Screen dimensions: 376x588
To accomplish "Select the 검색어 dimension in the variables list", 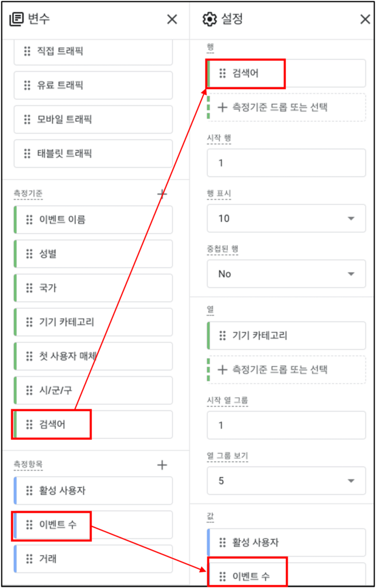I will tap(94, 424).
